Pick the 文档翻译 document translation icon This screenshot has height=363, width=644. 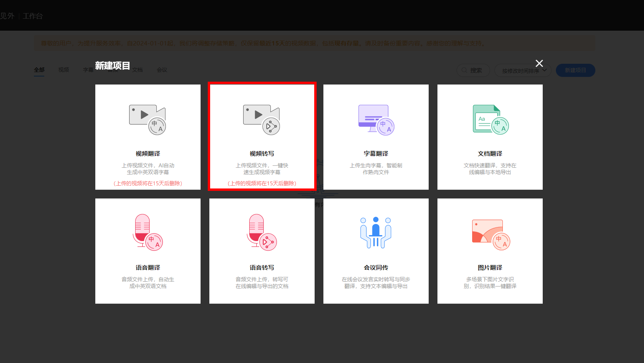pyautogui.click(x=490, y=120)
